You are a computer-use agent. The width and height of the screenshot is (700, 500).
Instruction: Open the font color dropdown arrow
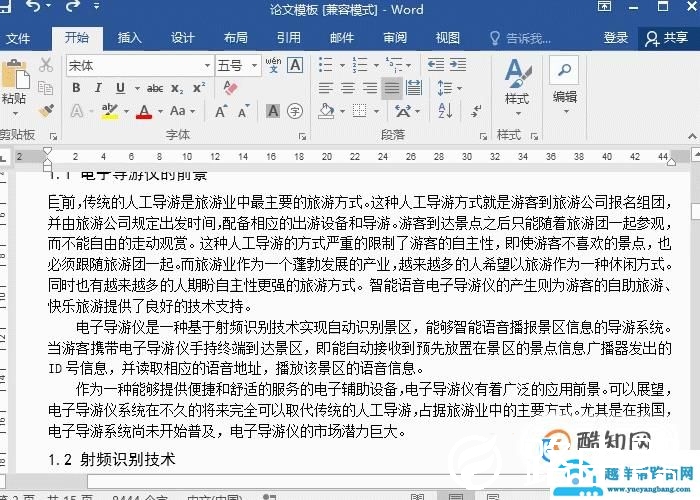160,111
